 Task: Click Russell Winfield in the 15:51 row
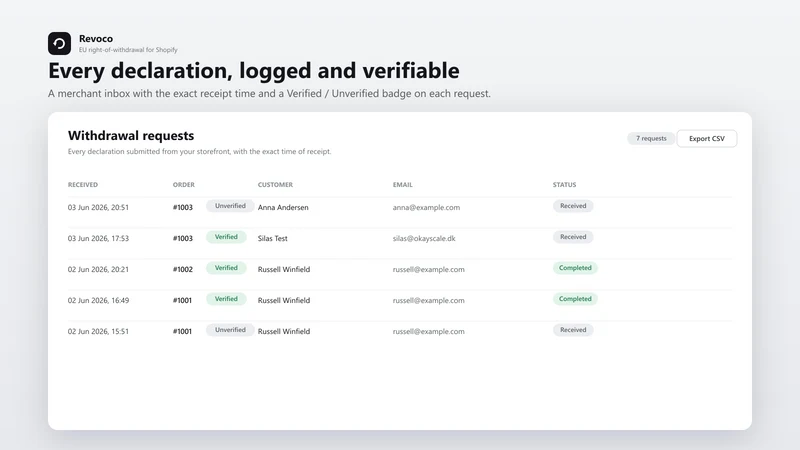(284, 331)
